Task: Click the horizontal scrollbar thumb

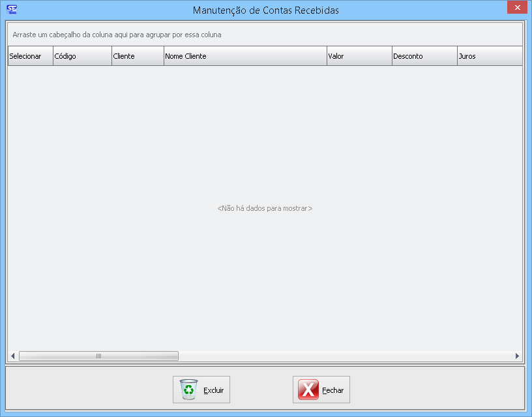Action: (x=98, y=356)
